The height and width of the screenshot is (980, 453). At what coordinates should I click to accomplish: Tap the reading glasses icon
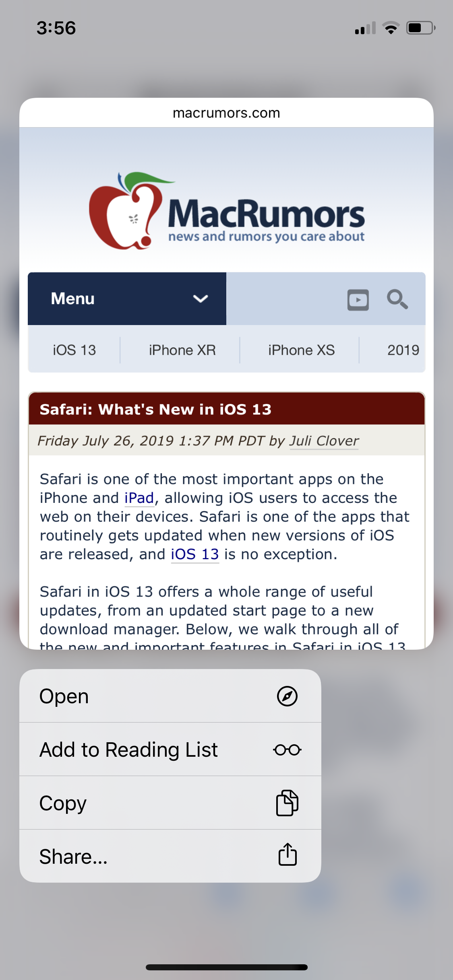click(x=287, y=750)
